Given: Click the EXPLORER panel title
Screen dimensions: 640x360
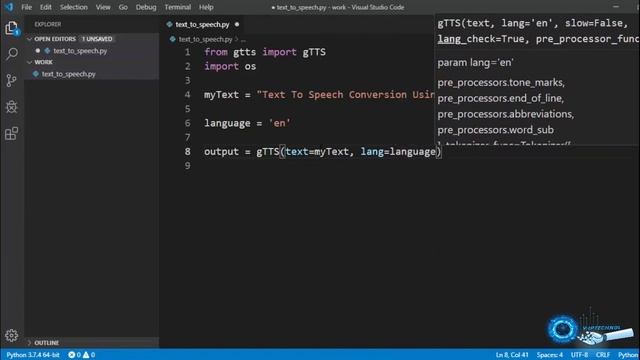Looking at the screenshot, I should 48,24.
